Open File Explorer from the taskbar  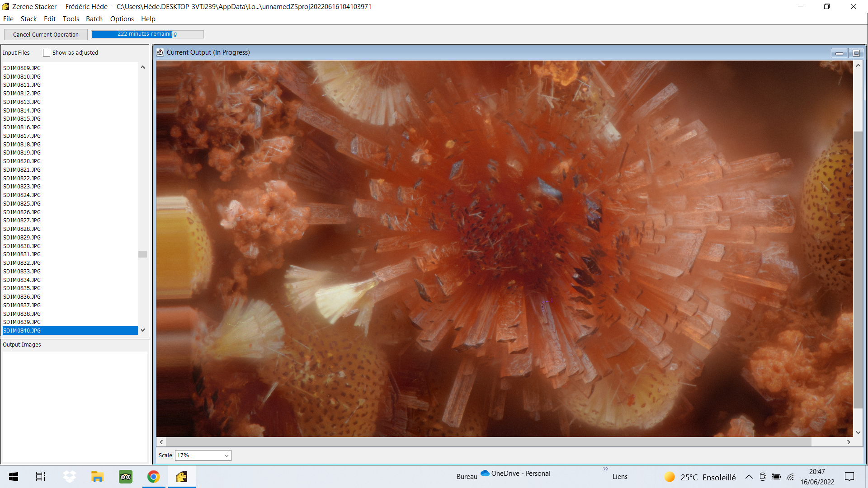(97, 477)
